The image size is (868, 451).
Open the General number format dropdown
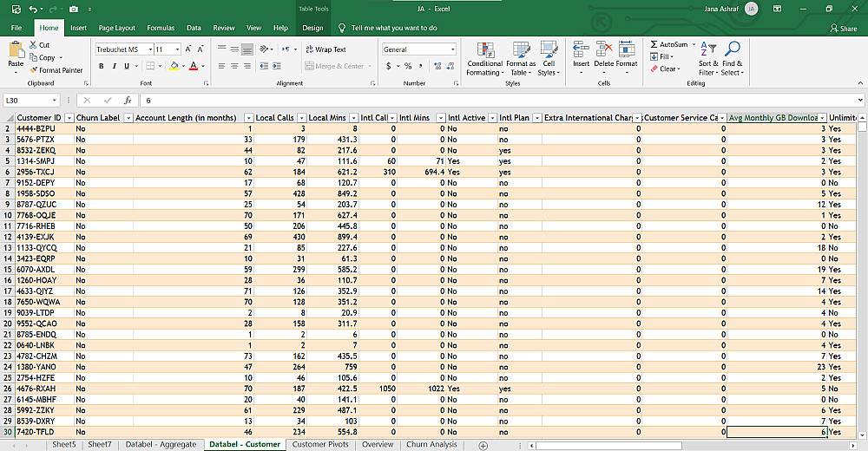pyautogui.click(x=452, y=49)
